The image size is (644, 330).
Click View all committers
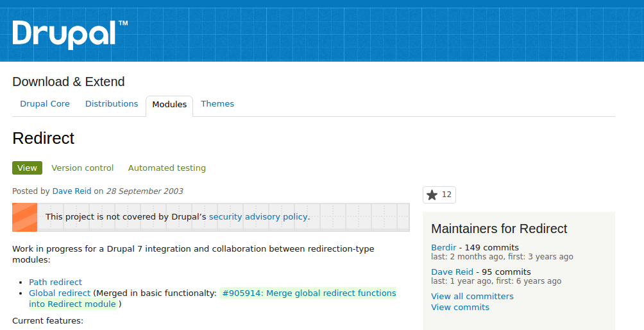(472, 297)
